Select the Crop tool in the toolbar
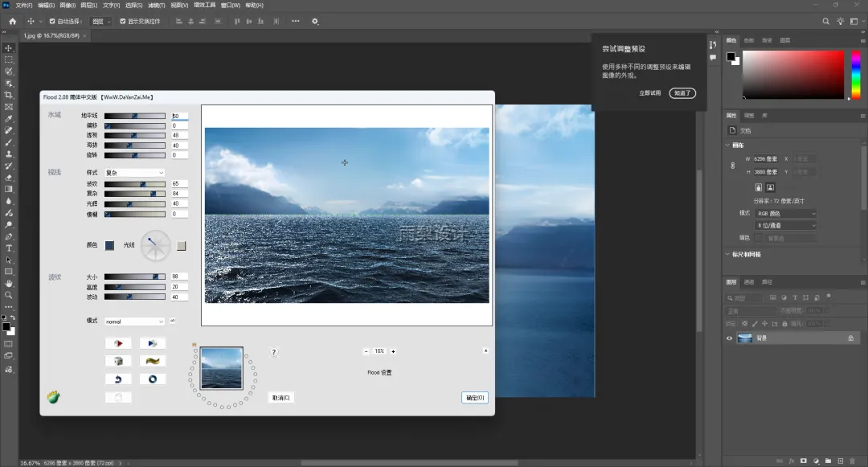868x467 pixels. point(9,95)
